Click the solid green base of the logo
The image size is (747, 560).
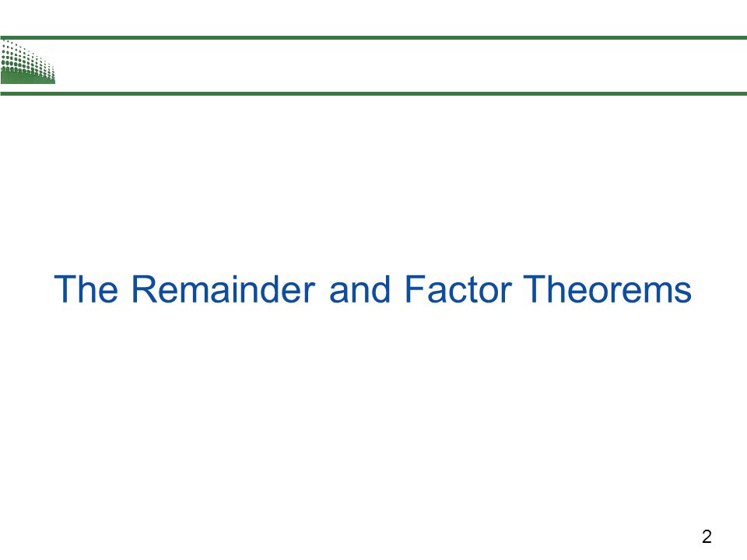tap(28, 79)
